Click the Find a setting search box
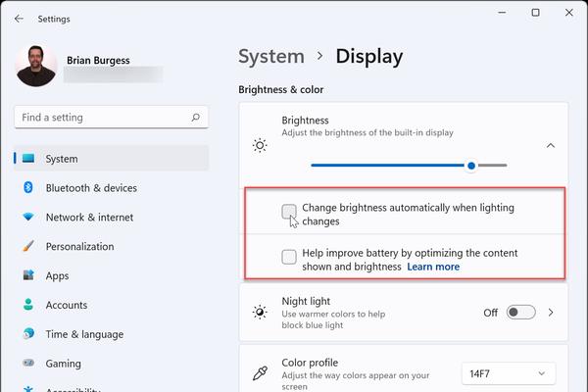588x392 pixels. (111, 118)
